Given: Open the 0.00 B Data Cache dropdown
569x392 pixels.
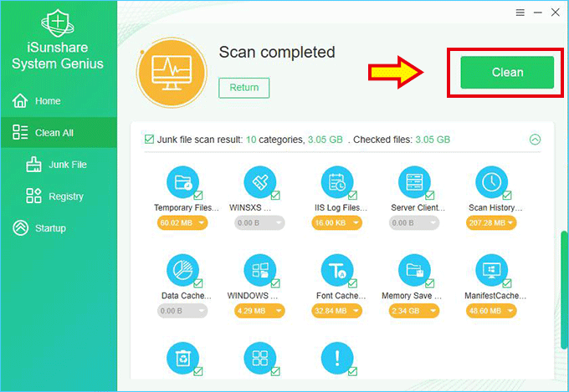Looking at the screenshot, I should tap(182, 311).
